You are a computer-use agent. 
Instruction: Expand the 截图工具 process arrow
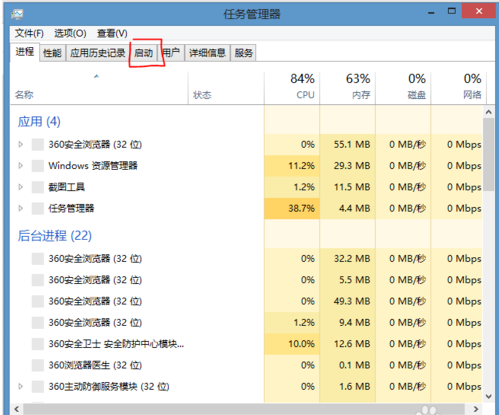point(21,187)
